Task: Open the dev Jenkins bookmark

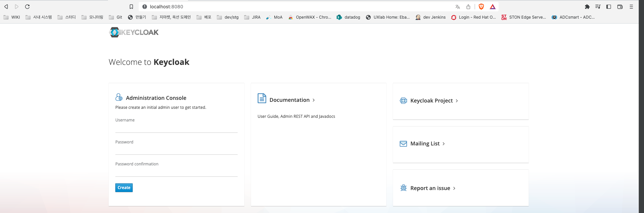Action: pyautogui.click(x=431, y=17)
